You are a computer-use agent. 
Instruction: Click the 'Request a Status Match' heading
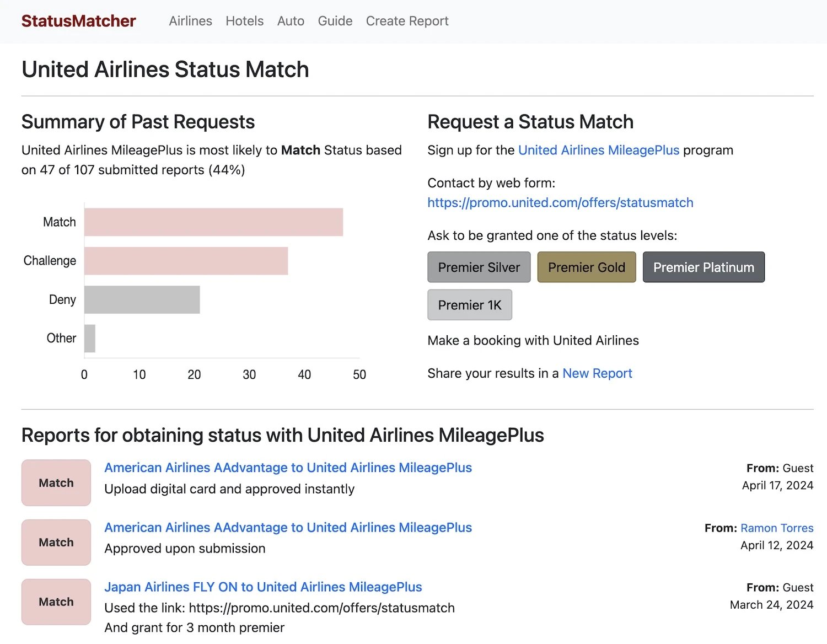[x=530, y=122]
